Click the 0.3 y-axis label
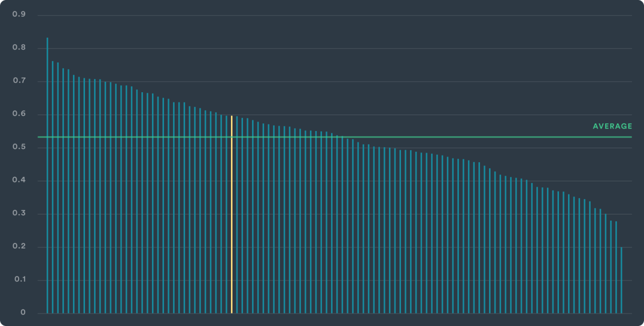 pyautogui.click(x=19, y=214)
